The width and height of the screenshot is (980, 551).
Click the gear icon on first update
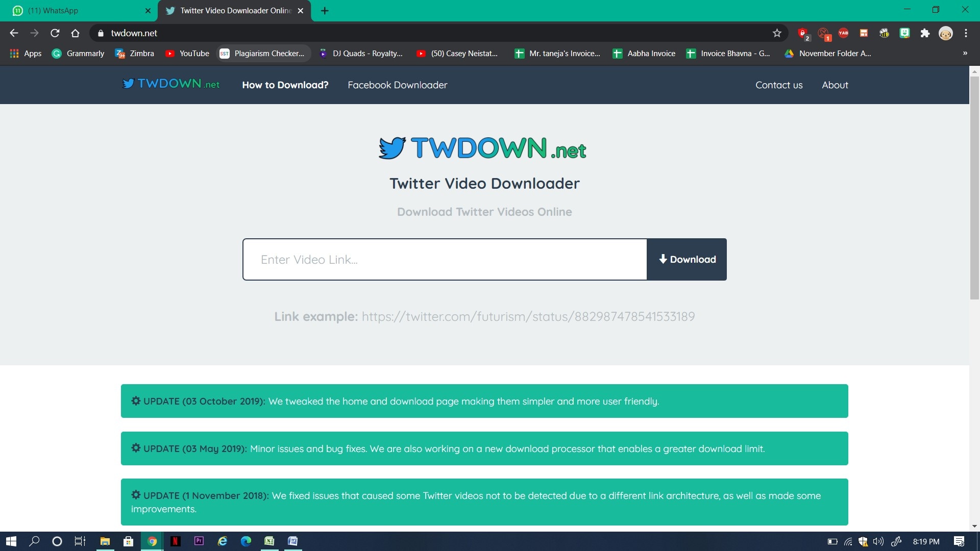135,401
